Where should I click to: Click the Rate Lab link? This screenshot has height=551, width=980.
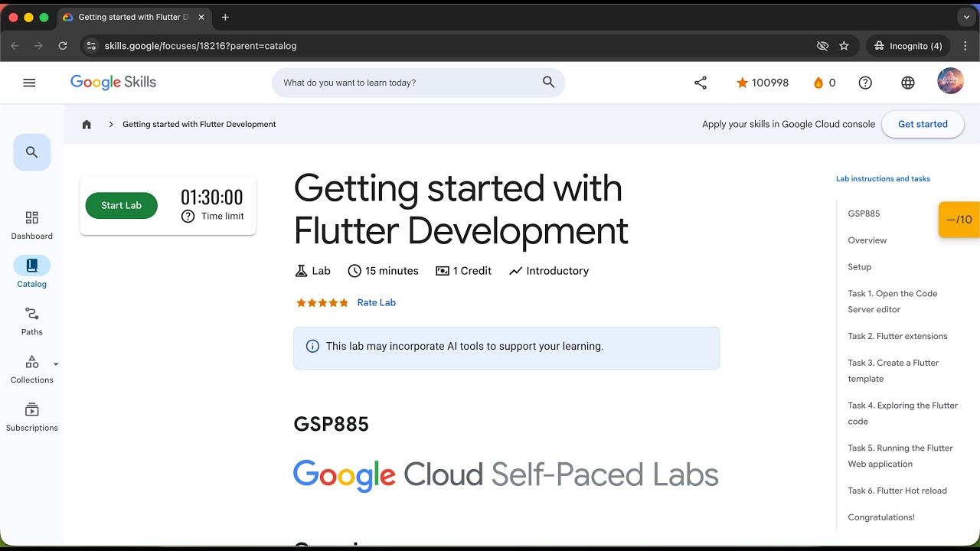(377, 302)
